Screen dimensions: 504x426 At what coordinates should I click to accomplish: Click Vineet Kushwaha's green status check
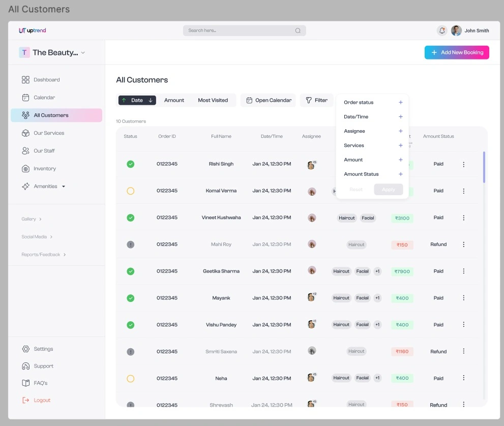131,218
